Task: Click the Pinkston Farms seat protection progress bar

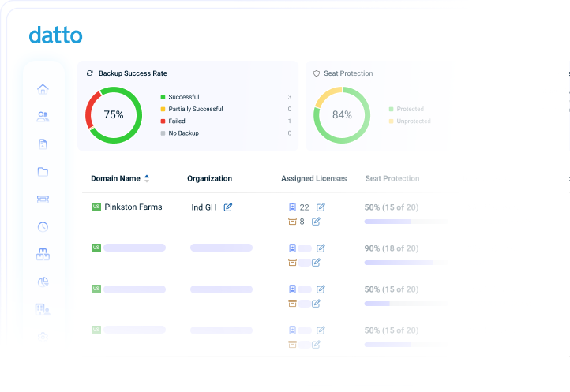Action: [x=405, y=222]
